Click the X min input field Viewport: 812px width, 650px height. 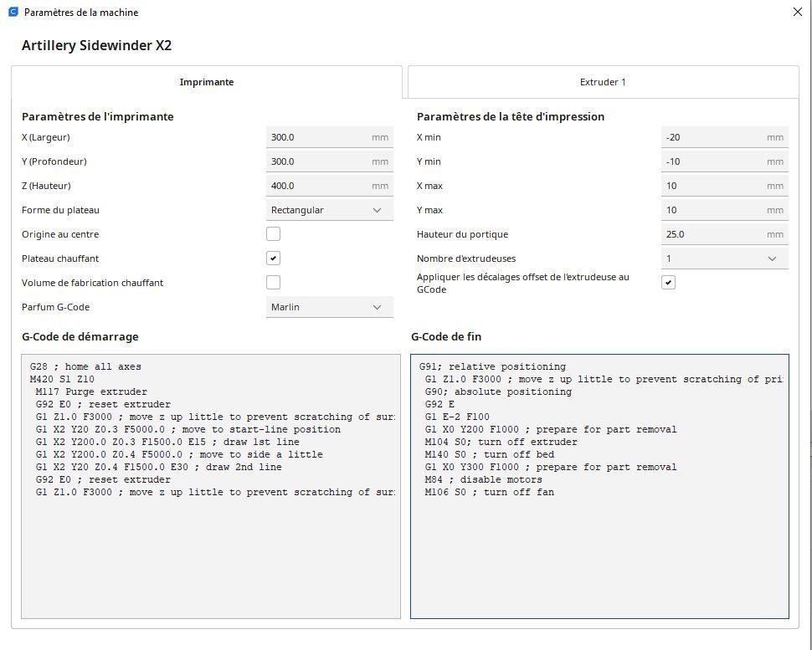point(724,137)
